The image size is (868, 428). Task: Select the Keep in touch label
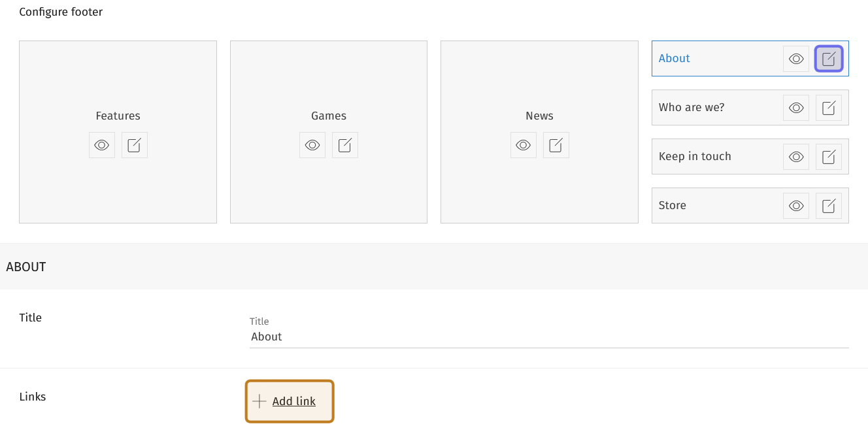pyautogui.click(x=695, y=157)
